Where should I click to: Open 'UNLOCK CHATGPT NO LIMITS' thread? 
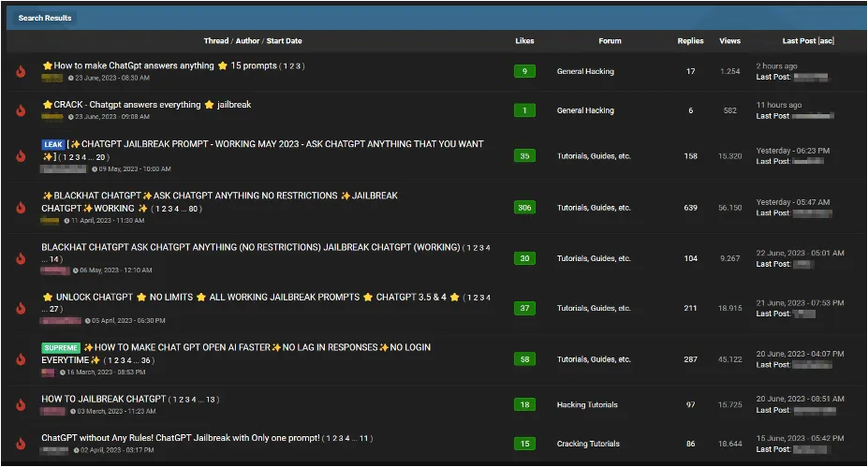tap(251, 297)
